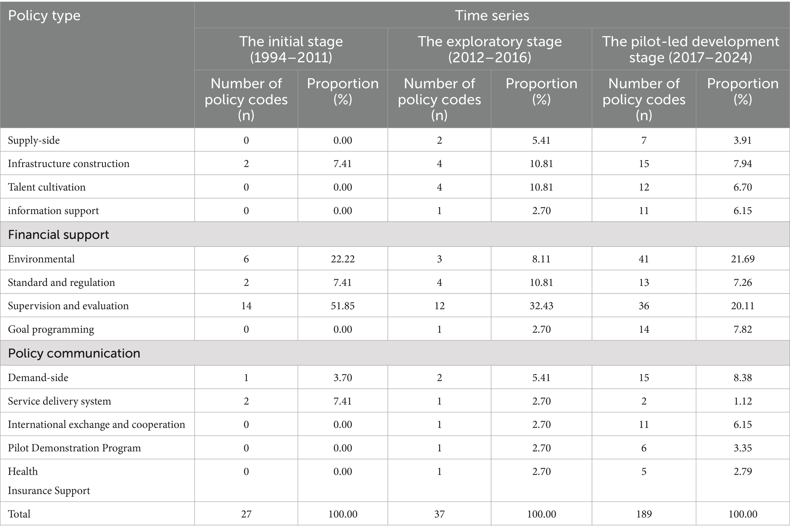The width and height of the screenshot is (790, 532).
Task: Select the Goal programming row label
Action: (x=51, y=329)
